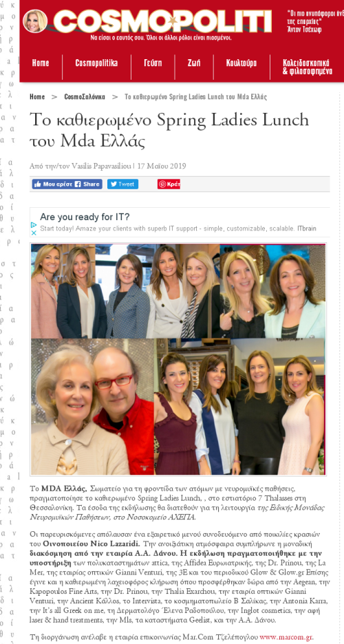Click the Cosmopoliti masthead logo
344x644 pixels.
[162, 21]
